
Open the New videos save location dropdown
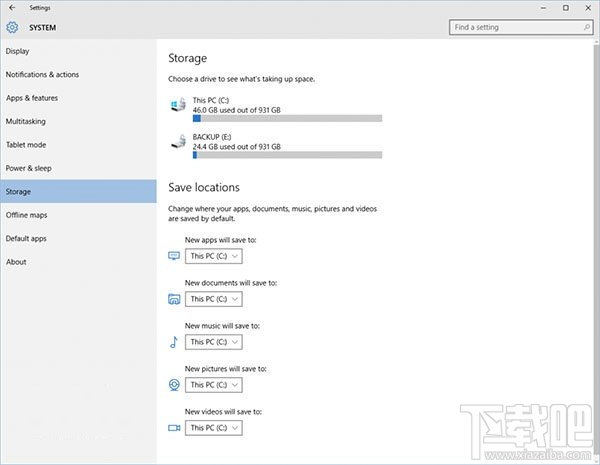(x=214, y=428)
